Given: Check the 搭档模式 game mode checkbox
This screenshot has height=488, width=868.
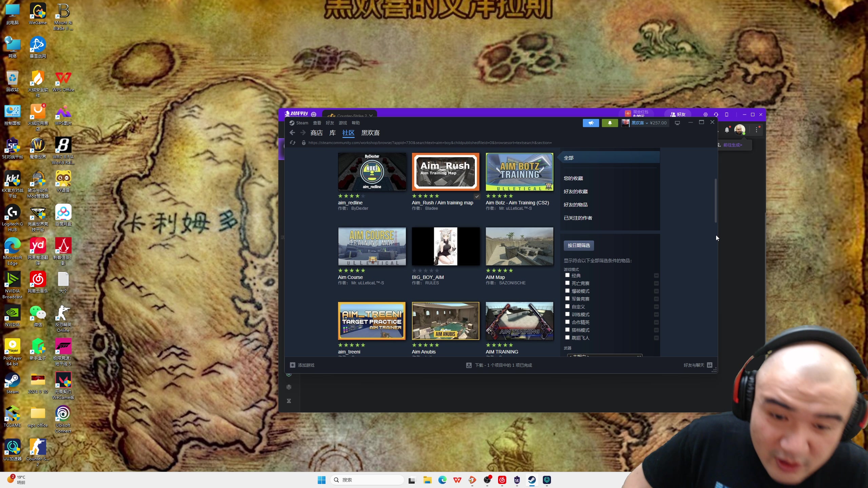Looking at the screenshot, I should coord(567,330).
